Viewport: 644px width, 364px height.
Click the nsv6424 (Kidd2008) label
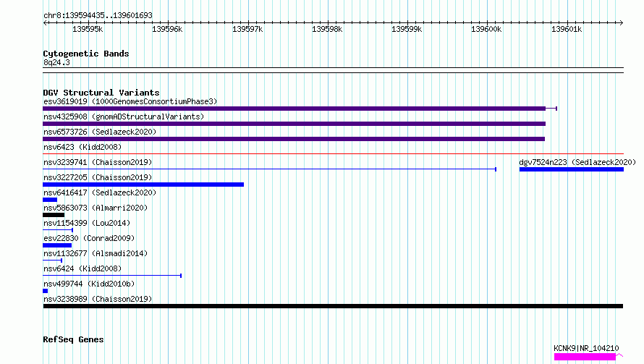(82, 268)
